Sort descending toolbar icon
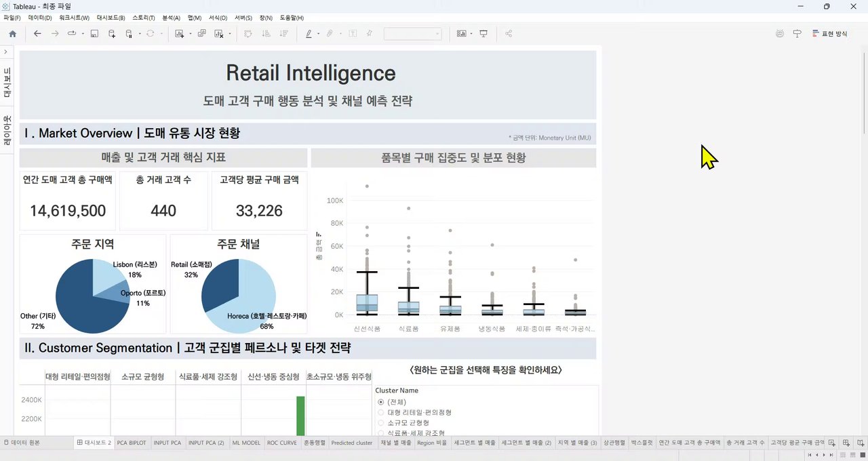The width and height of the screenshot is (868, 461). click(283, 33)
